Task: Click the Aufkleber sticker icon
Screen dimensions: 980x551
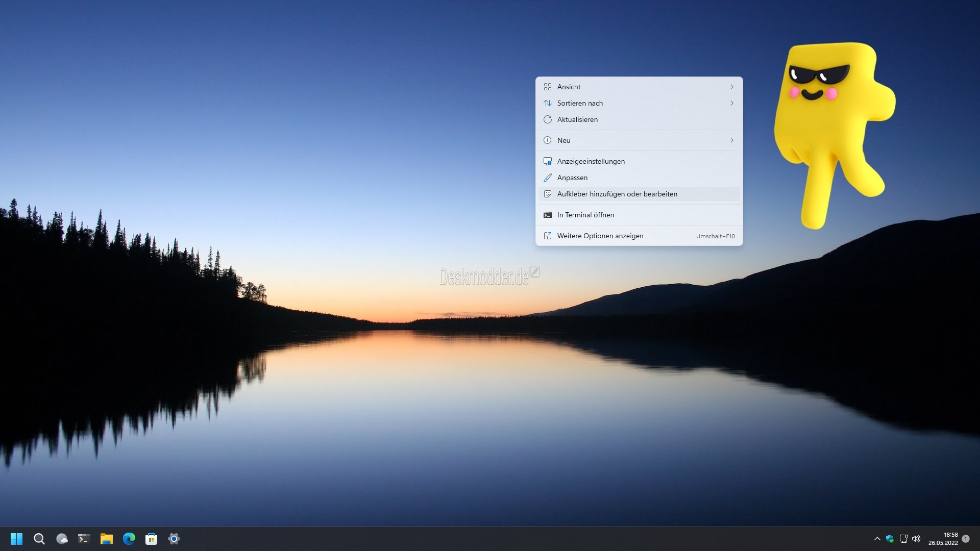Action: (x=548, y=194)
